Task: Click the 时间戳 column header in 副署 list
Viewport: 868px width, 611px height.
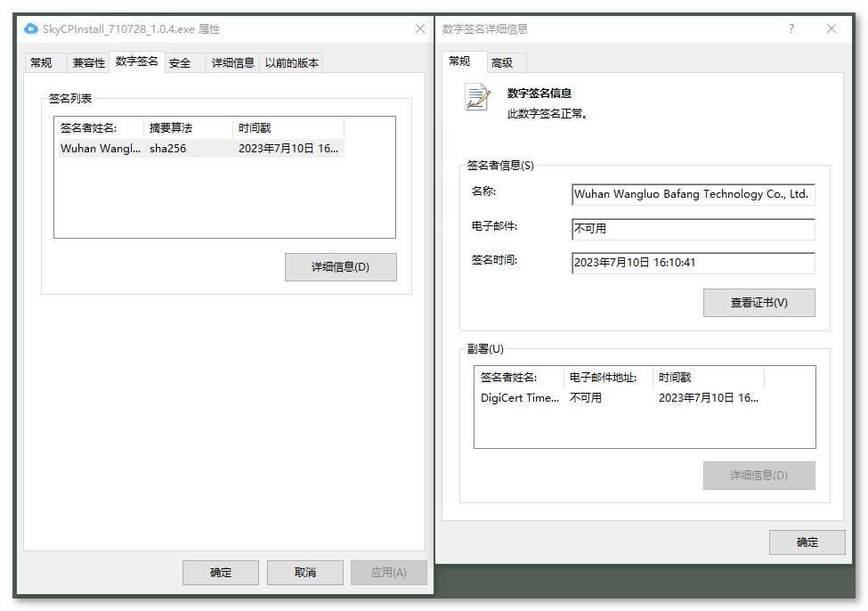Action: tap(675, 377)
